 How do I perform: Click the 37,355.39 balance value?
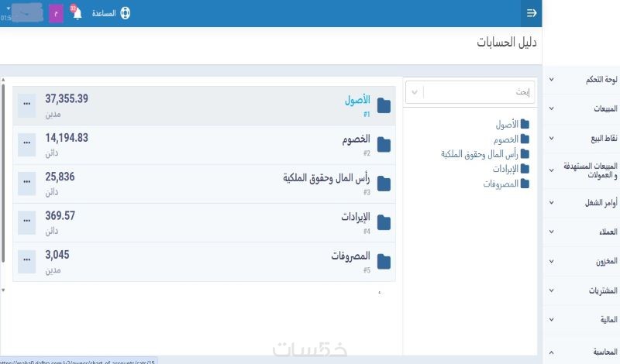[x=67, y=99]
